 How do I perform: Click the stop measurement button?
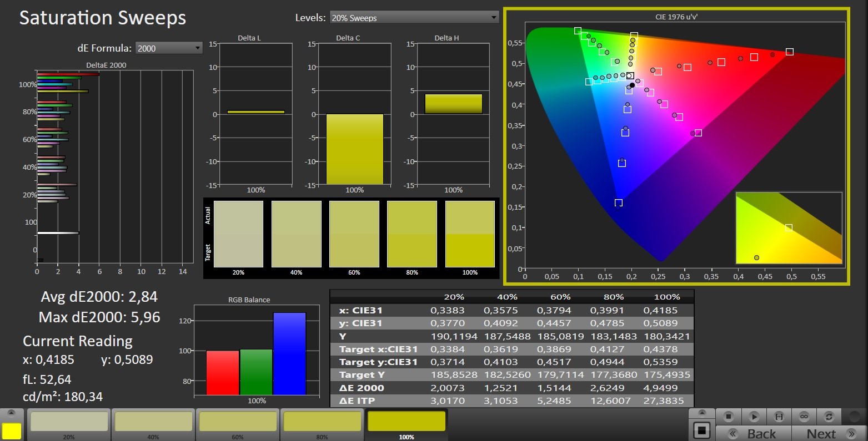click(729, 416)
